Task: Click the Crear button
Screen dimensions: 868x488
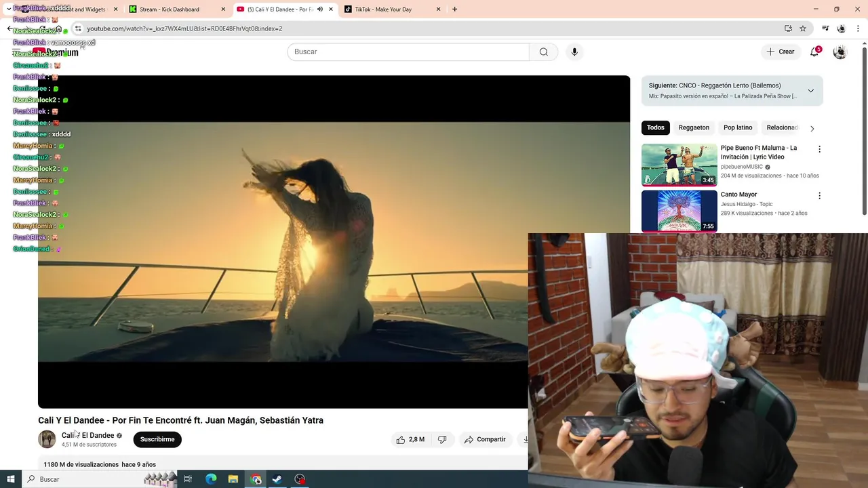Action: [x=781, y=52]
